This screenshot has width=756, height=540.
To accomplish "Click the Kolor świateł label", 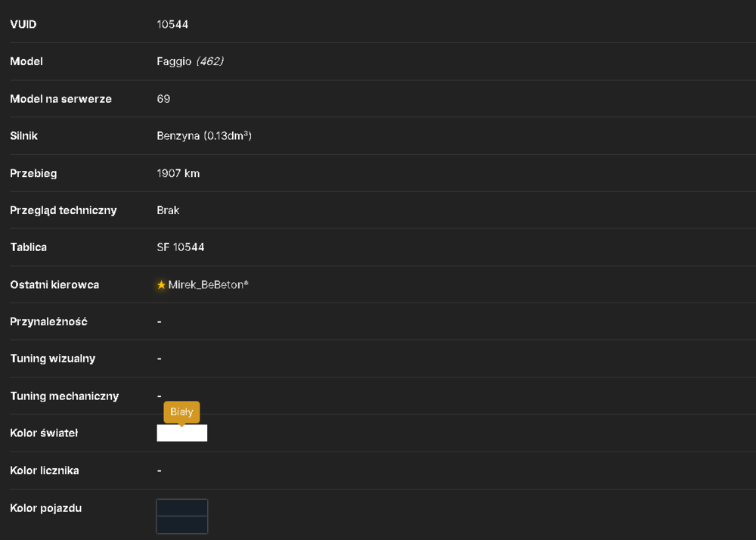I will point(44,433).
